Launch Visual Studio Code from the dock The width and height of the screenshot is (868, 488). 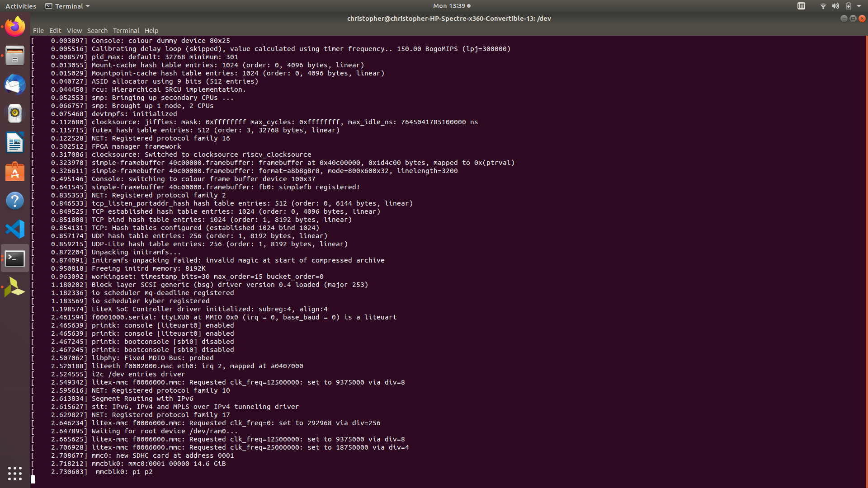[x=15, y=229]
